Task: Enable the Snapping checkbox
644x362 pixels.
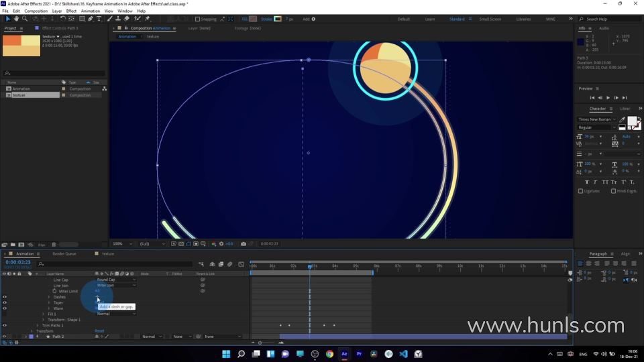Action: (198, 19)
